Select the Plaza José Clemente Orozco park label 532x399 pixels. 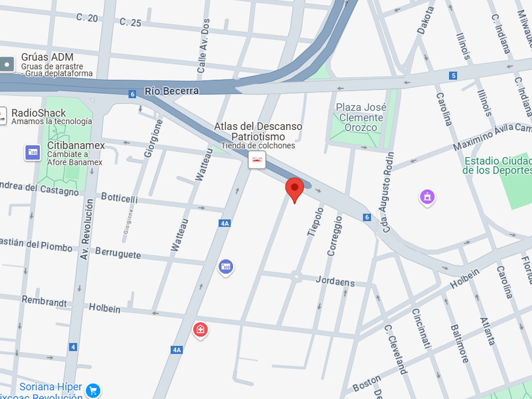[361, 117]
